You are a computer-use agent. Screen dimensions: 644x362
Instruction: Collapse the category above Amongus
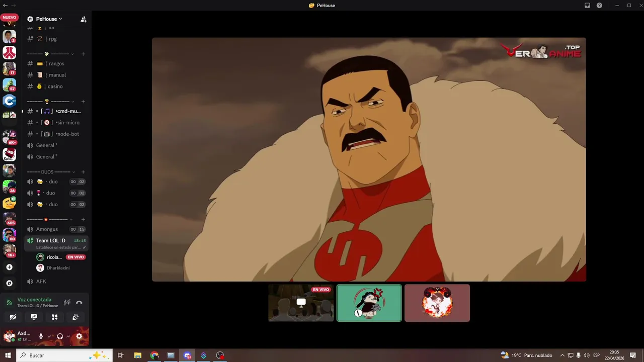pos(50,220)
